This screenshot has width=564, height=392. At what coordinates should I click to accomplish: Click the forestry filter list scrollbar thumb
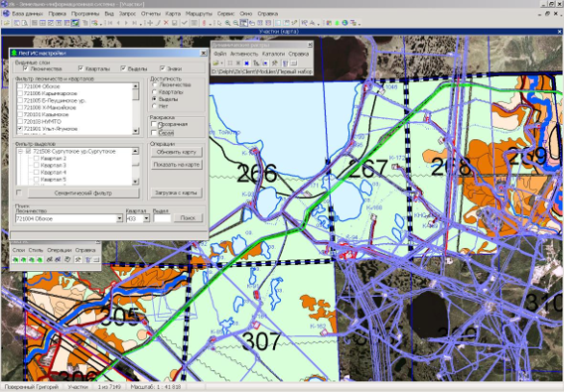[x=136, y=94]
